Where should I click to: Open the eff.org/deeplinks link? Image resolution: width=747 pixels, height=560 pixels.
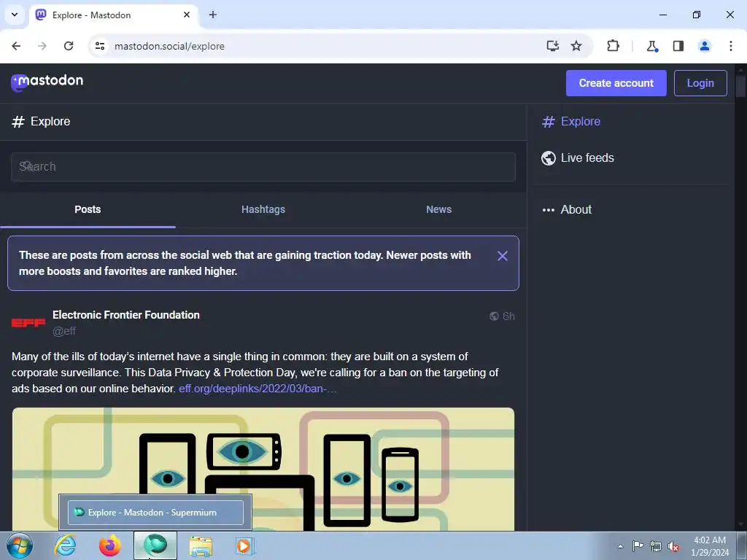click(x=258, y=389)
